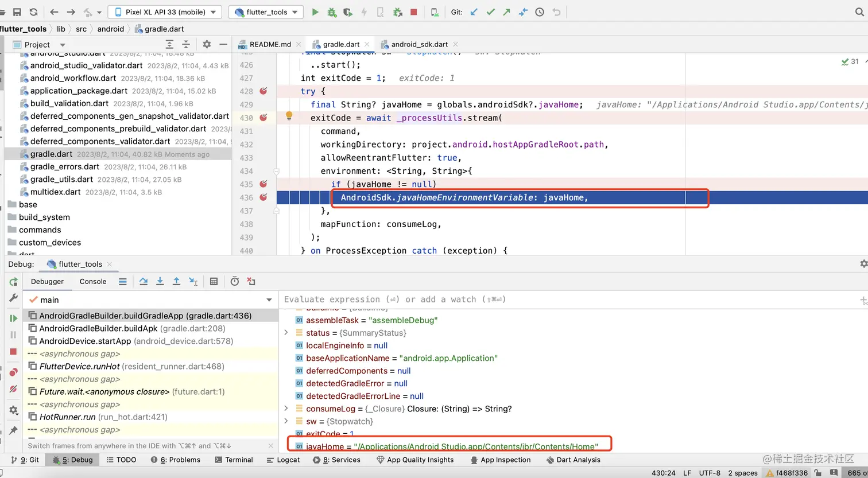Open View Breakpoints red circles icon
This screenshot has height=478, width=868.
click(13, 372)
